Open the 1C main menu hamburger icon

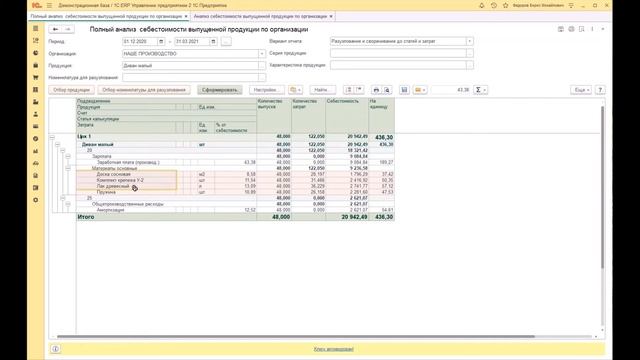49,5
